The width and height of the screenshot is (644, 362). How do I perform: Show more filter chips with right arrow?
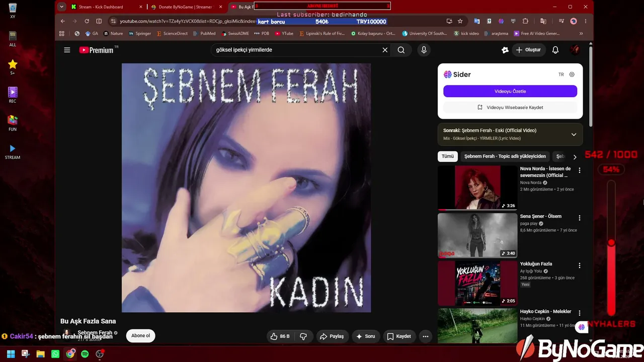pos(575,157)
